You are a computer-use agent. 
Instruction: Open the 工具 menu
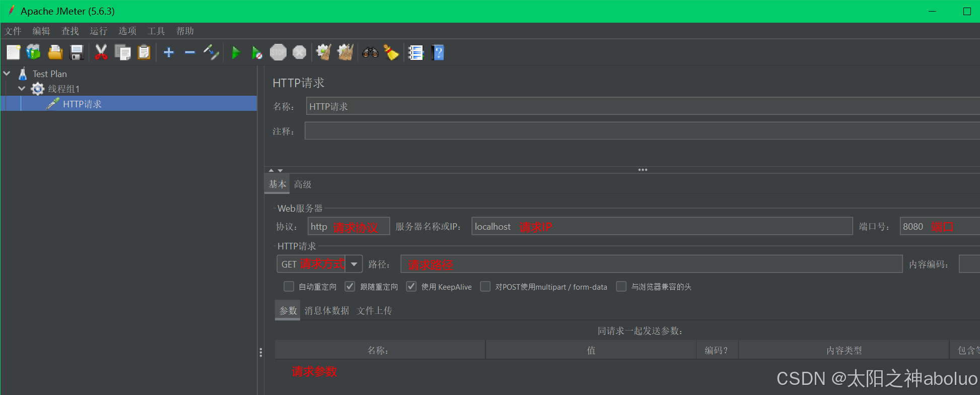tap(156, 31)
